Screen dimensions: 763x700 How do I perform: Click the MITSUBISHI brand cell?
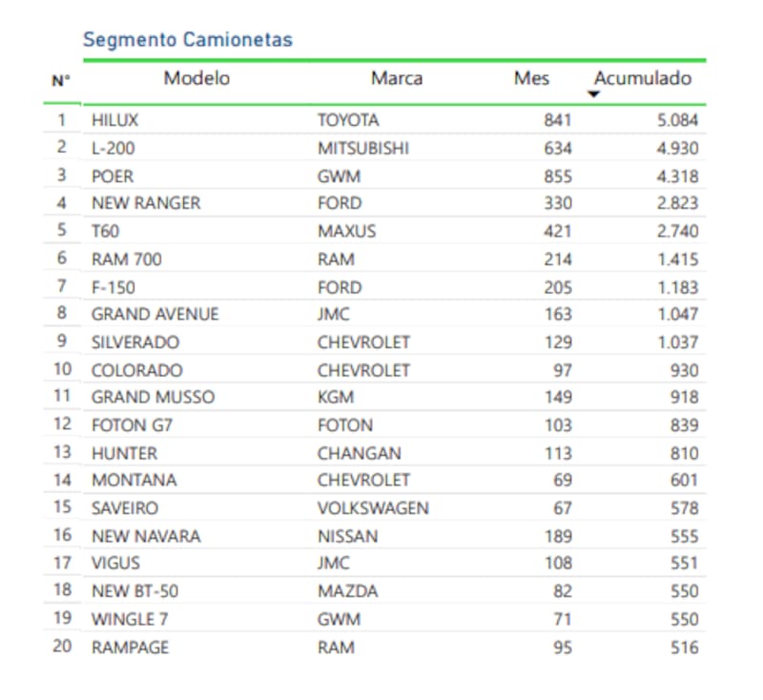tap(363, 148)
